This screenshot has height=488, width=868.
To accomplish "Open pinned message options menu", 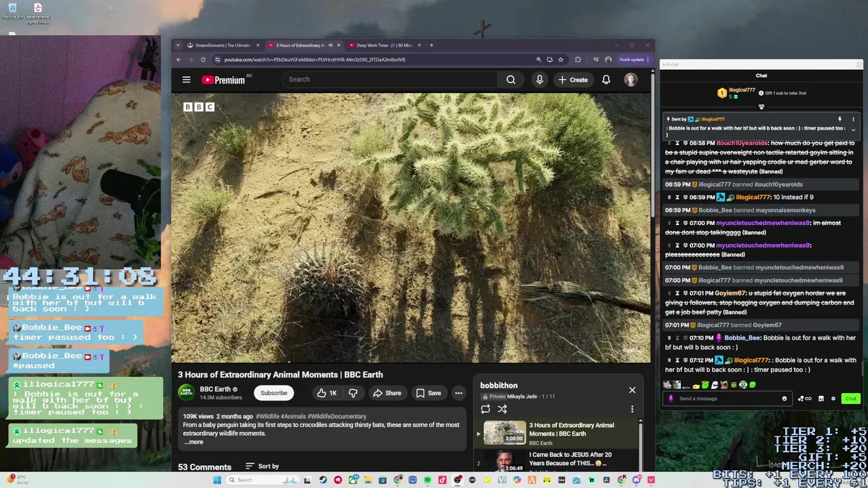I will tap(853, 119).
